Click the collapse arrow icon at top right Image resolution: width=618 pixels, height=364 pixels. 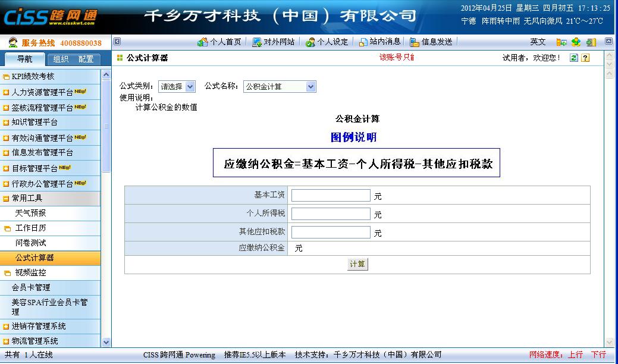608,42
